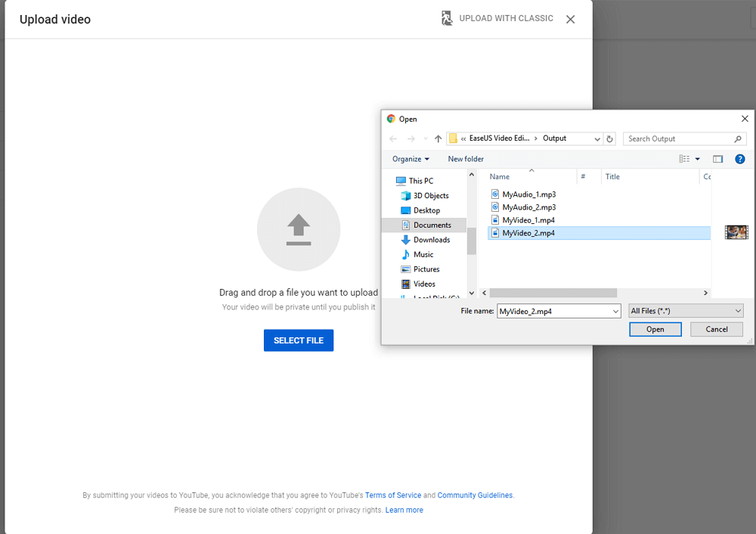Click the Open button in dialog
The image size is (756, 534).
pos(655,329)
